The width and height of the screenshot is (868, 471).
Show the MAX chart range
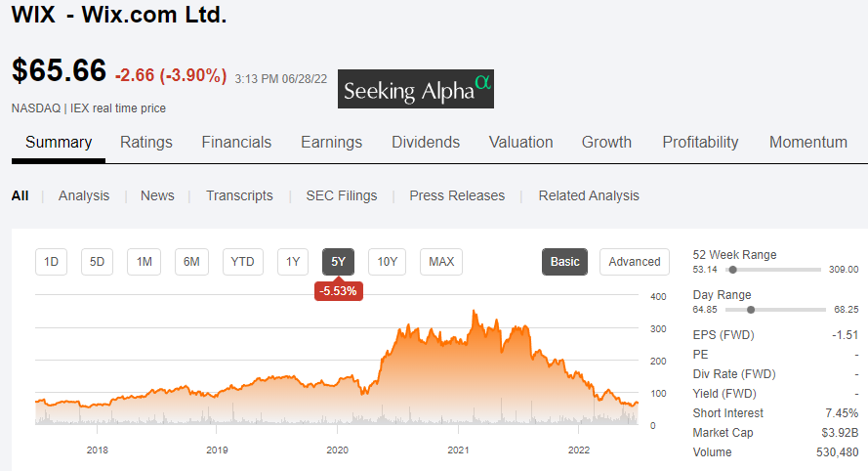point(441,262)
